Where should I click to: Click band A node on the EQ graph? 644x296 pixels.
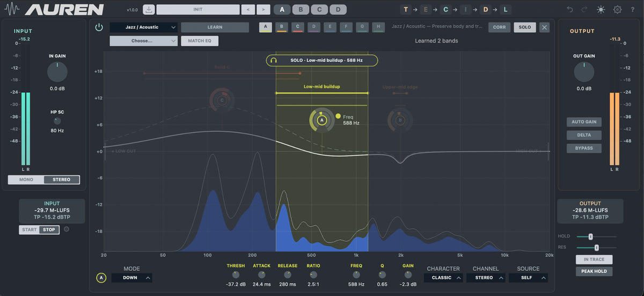tap(322, 120)
